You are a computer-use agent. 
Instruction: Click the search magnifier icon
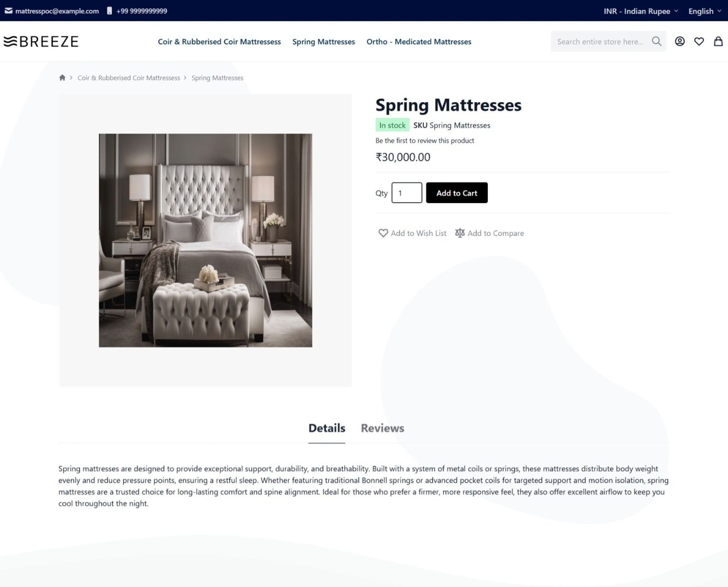click(656, 42)
